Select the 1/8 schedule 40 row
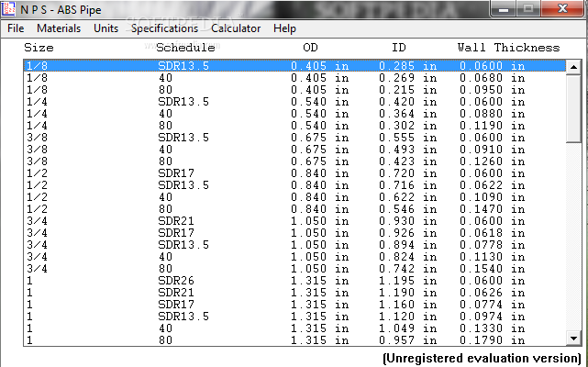 294,78
